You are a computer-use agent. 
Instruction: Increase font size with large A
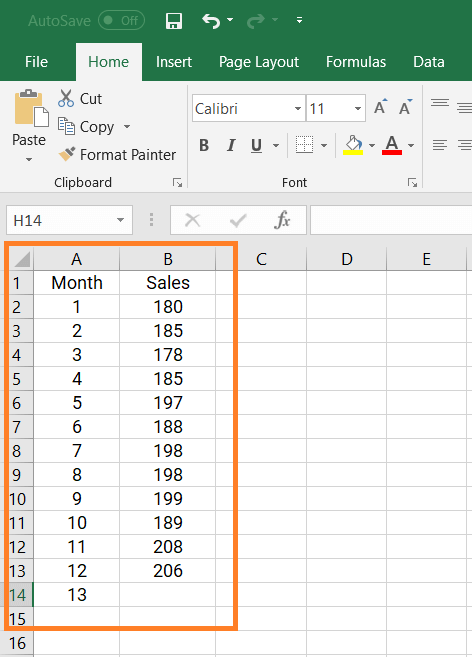click(381, 107)
